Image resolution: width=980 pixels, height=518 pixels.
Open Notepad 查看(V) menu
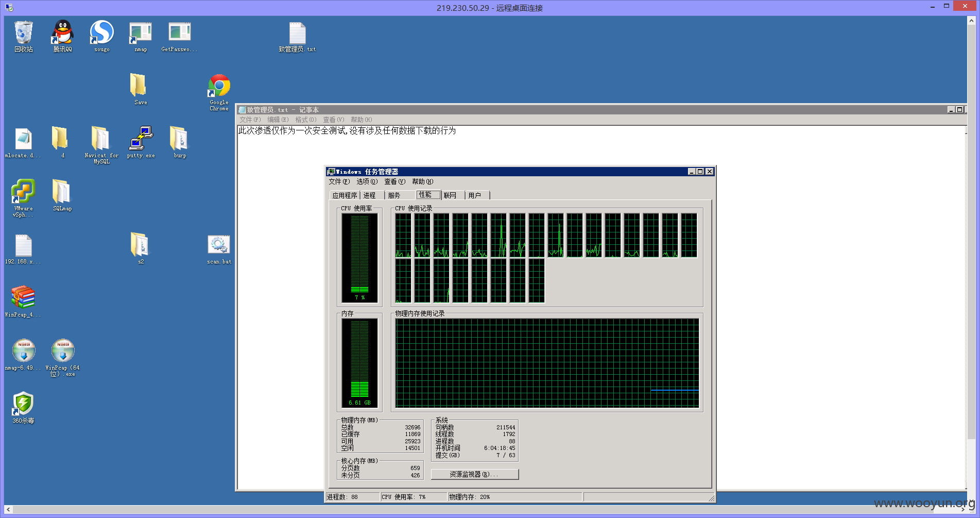(x=334, y=120)
